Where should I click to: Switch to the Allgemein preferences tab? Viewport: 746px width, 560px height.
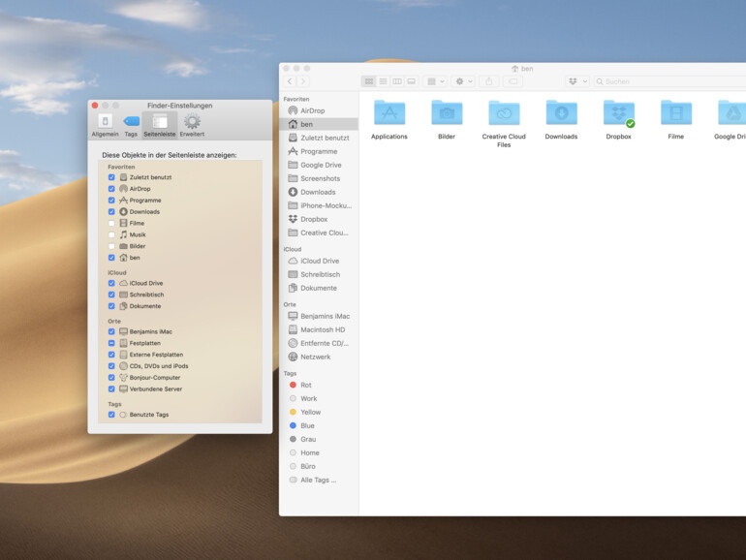coord(105,123)
